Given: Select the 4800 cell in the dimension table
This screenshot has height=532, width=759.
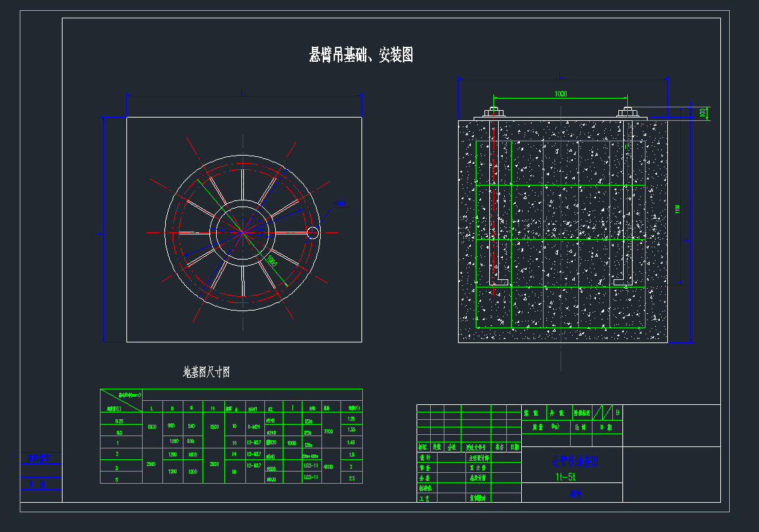Looking at the screenshot, I should (x=327, y=467).
